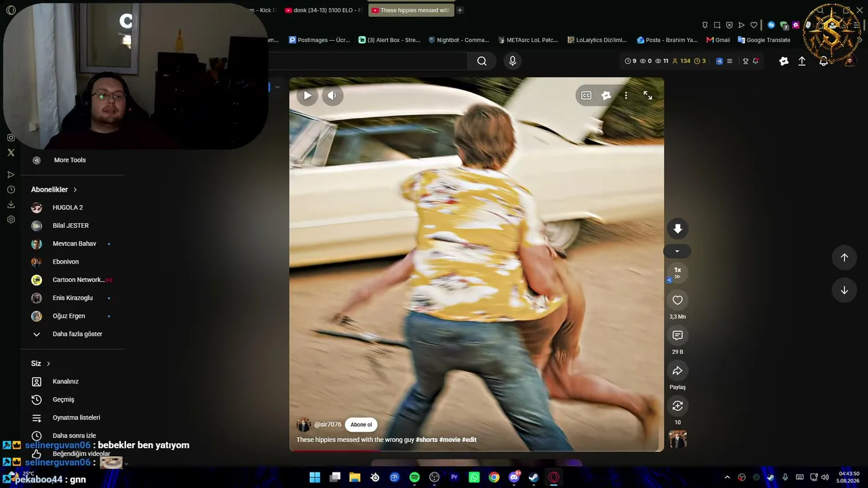The image size is (868, 488).
Task: Open the @sir7076 channel link
Action: coord(328,425)
